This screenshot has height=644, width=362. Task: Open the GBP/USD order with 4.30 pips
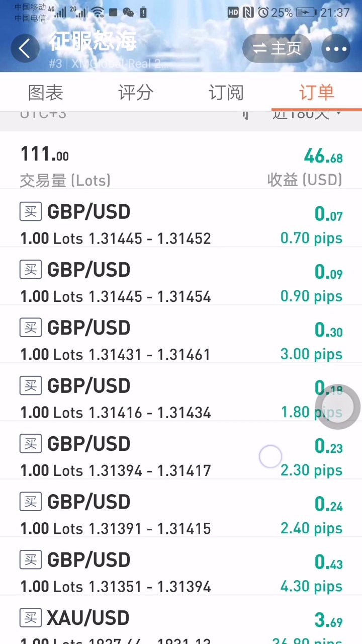151,573
